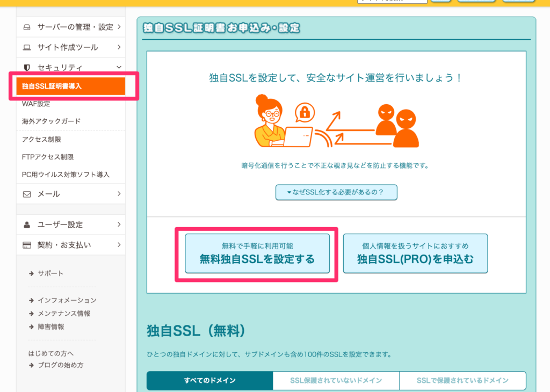This screenshot has width=550, height=392.
Task: Open 独自SSL証明書導入 in the sidebar
Action: point(71,86)
